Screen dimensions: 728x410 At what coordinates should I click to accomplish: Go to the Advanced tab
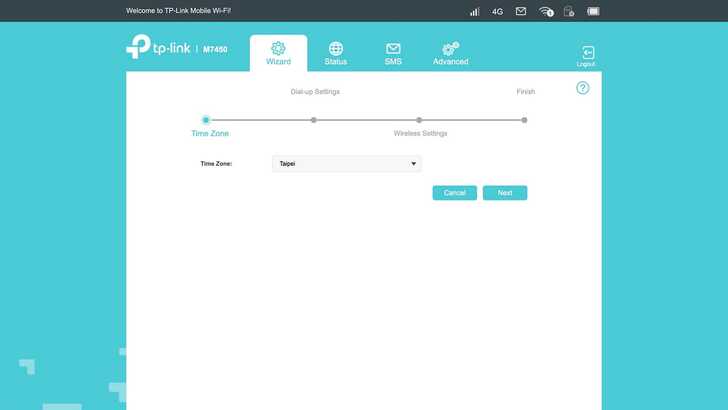(450, 53)
